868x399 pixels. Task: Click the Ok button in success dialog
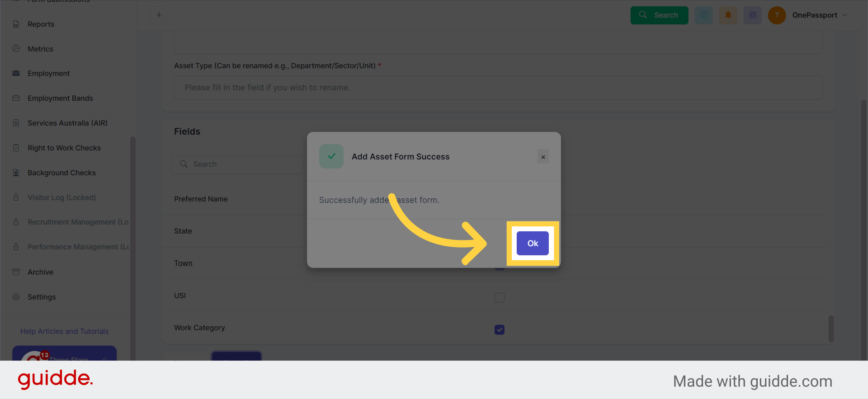[533, 243]
